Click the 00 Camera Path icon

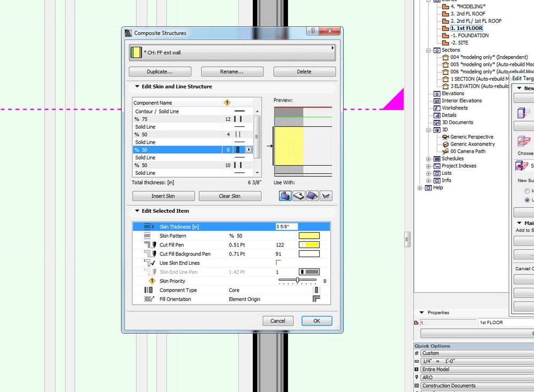(x=445, y=151)
